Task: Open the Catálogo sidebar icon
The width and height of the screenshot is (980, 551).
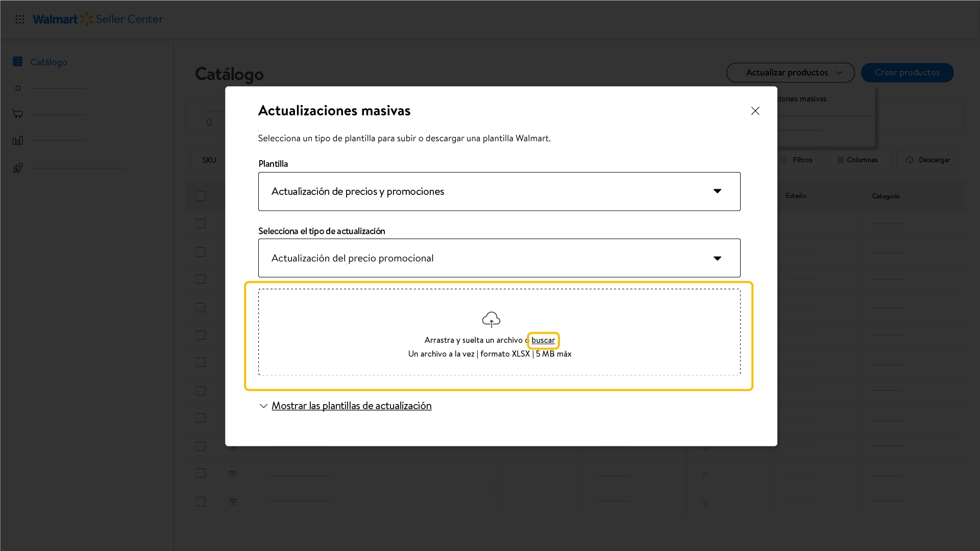Action: tap(17, 62)
